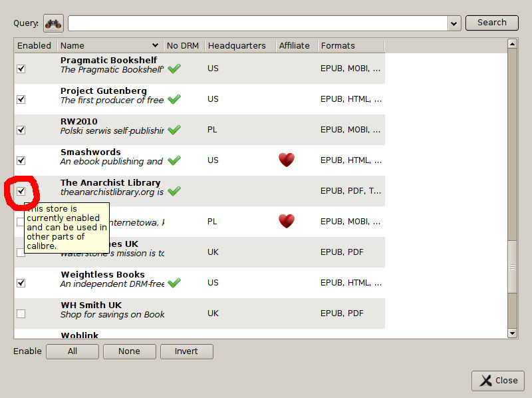Sort by the Headquarters column header
The image size is (532, 398).
click(240, 45)
